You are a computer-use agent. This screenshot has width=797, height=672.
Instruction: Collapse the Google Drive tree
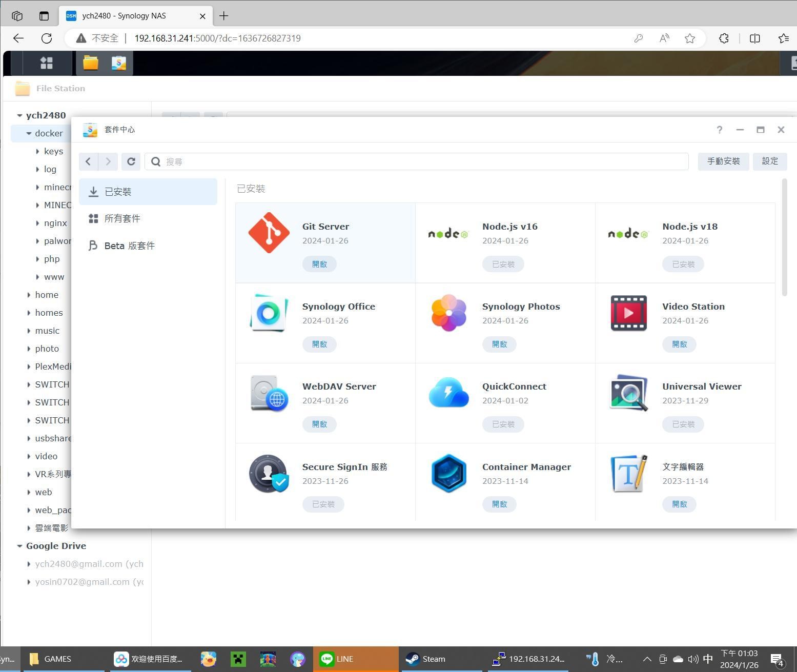point(19,546)
